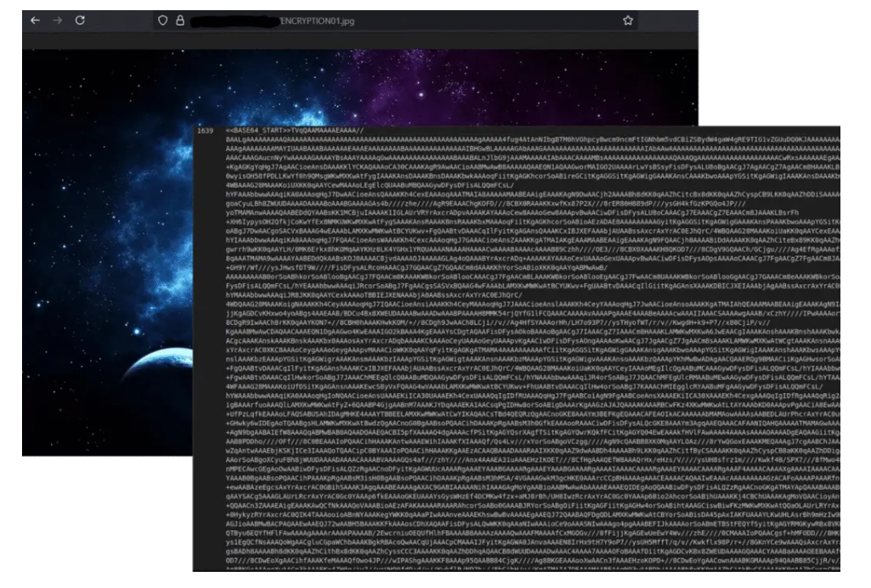Click the forward navigation arrow
This screenshot has height=588, width=871.
click(57, 20)
